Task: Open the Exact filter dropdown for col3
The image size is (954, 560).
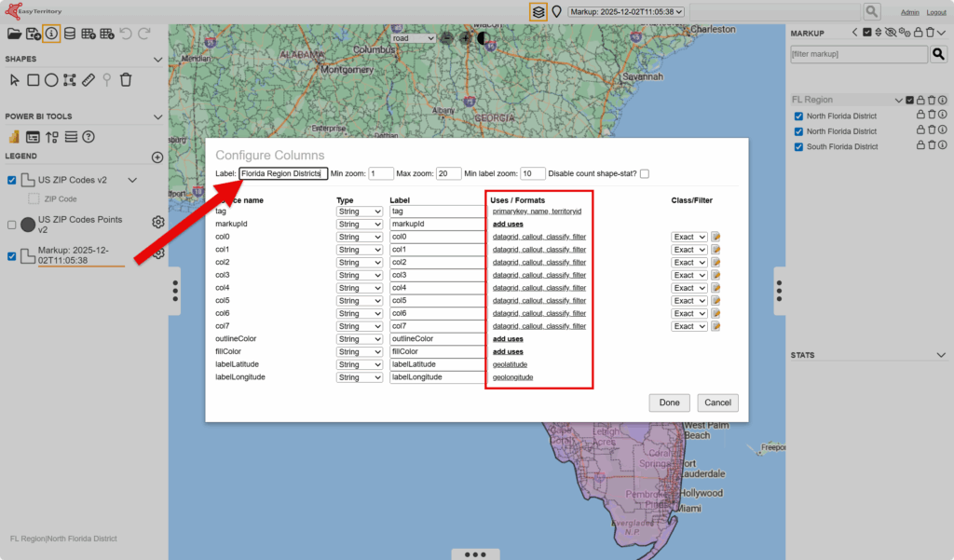Action: [689, 276]
